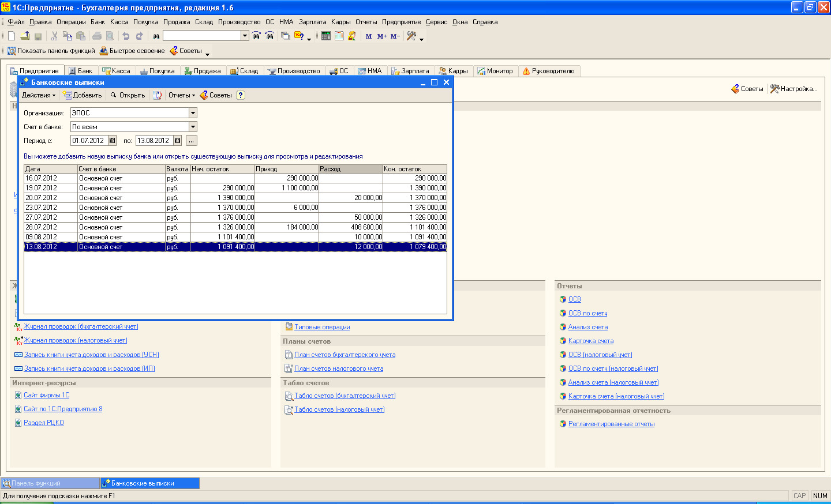Viewport: 831px width, 504px height.
Task: Switch to the Покупка tab
Action: click(x=158, y=71)
